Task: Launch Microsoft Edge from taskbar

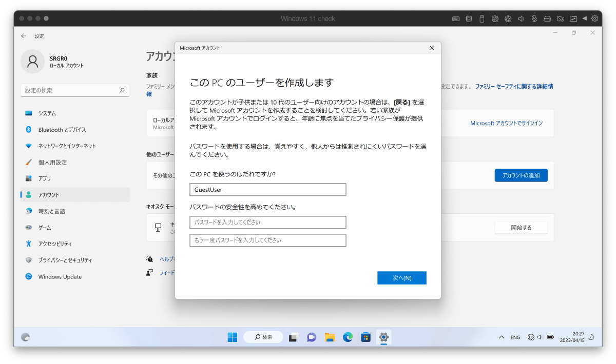Action: click(x=348, y=337)
